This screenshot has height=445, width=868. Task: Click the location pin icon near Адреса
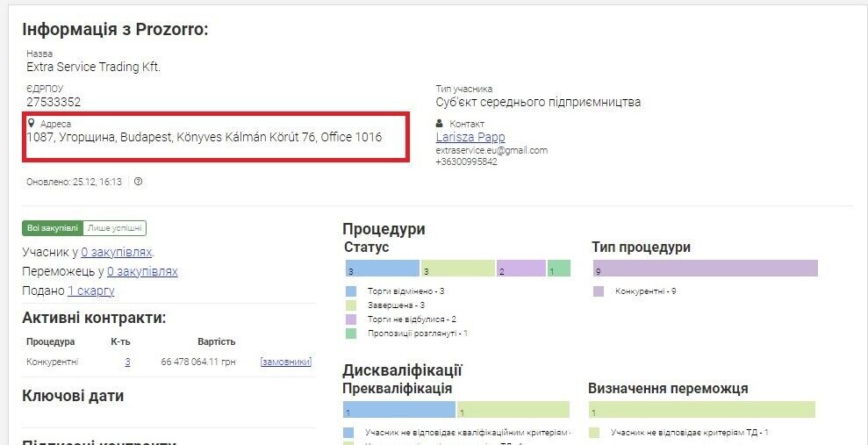[x=31, y=124]
